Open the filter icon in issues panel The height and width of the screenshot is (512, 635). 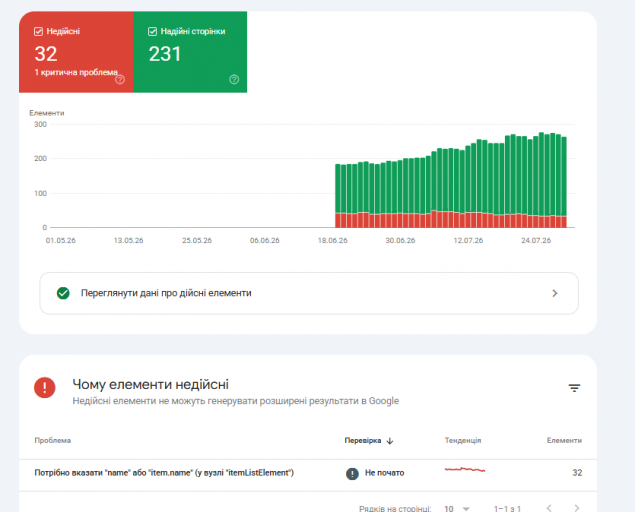click(574, 388)
